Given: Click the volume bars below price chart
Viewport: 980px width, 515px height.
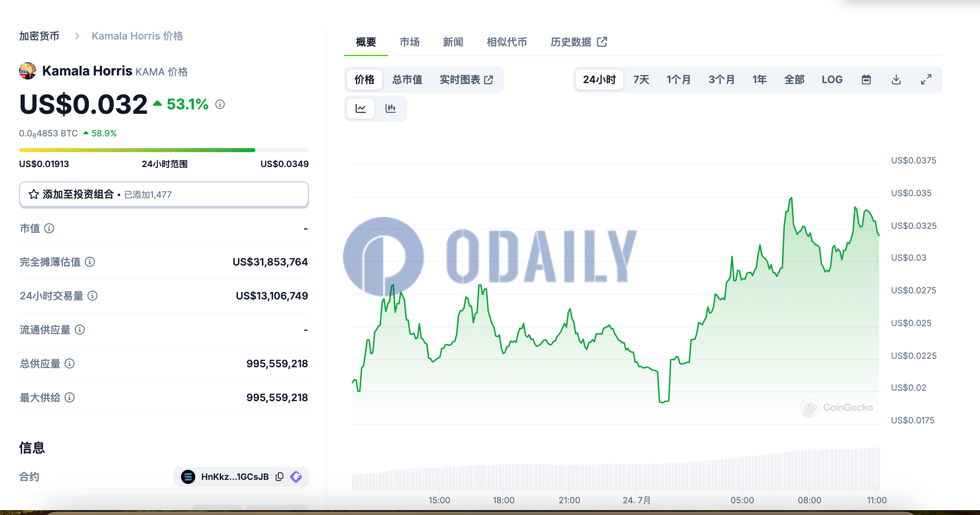Looking at the screenshot, I should click(616, 469).
